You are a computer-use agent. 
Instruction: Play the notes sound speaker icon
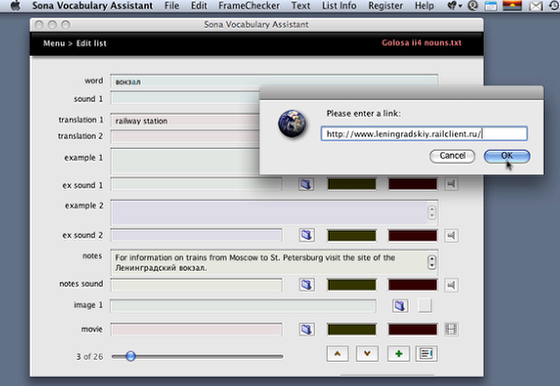pyautogui.click(x=451, y=285)
